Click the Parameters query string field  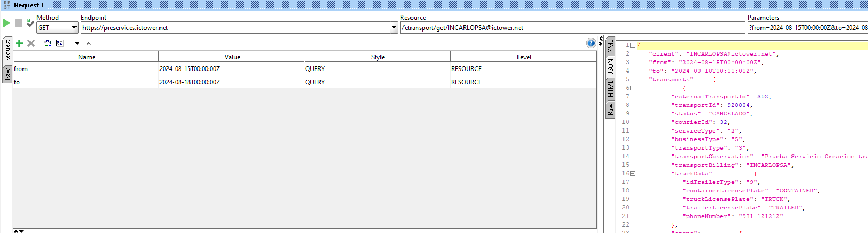coord(808,28)
